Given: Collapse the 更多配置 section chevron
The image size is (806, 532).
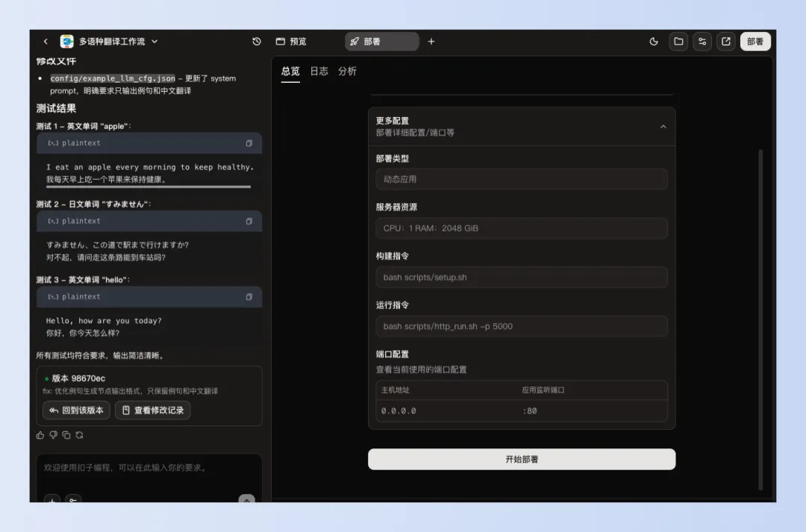Looking at the screenshot, I should (x=663, y=127).
